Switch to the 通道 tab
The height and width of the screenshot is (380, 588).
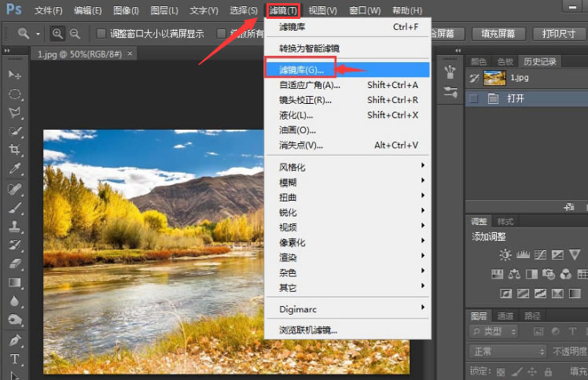(505, 316)
